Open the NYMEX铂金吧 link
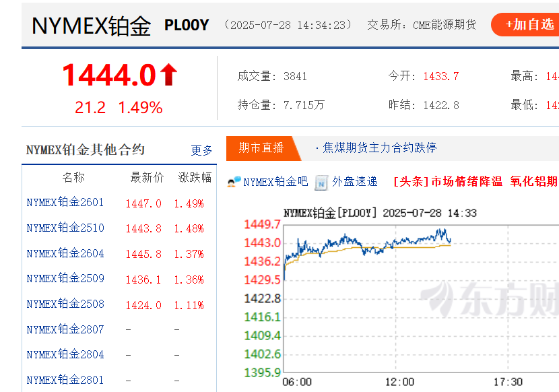Screen dimensions: 559x392 pos(275,182)
